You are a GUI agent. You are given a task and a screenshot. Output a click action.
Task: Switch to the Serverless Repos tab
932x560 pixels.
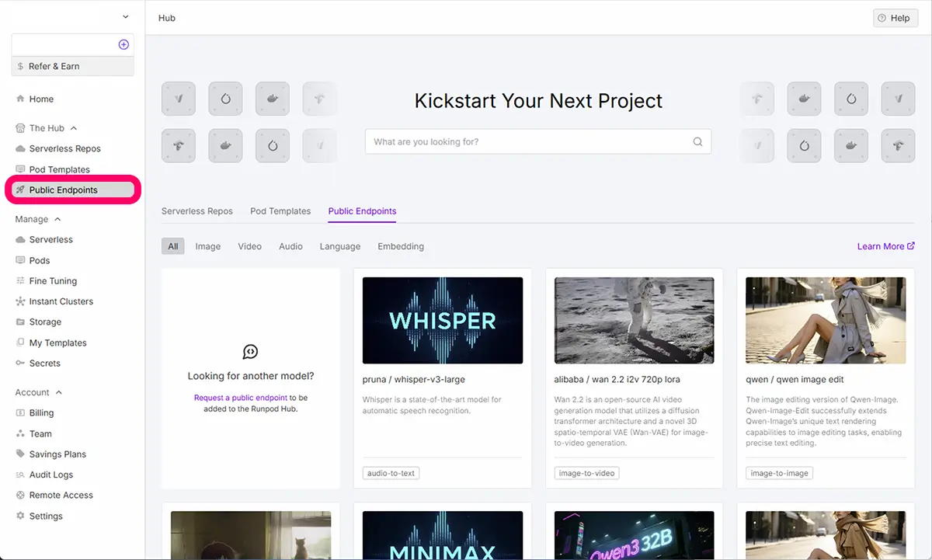click(196, 211)
